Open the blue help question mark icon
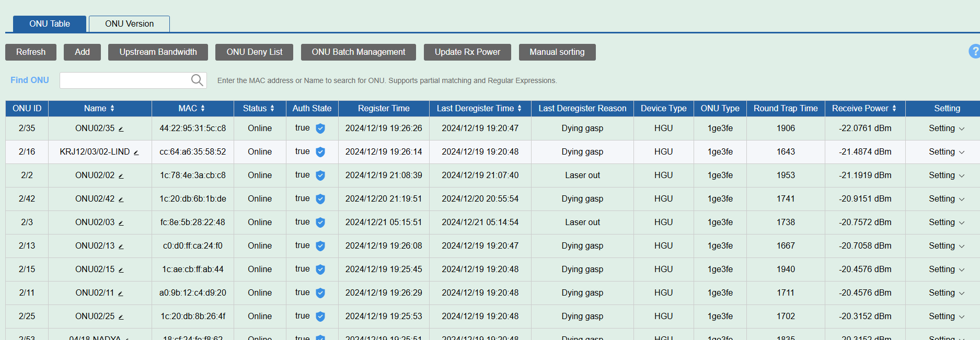The image size is (980, 340). pyautogui.click(x=974, y=51)
